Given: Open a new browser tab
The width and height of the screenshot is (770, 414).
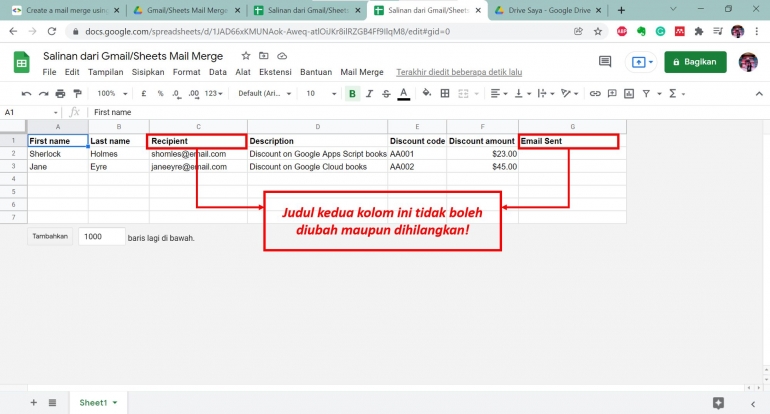Looking at the screenshot, I should [x=621, y=10].
